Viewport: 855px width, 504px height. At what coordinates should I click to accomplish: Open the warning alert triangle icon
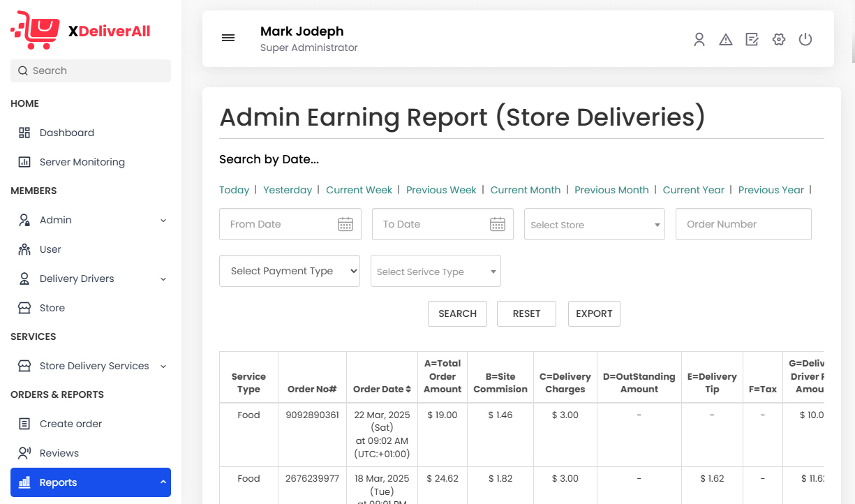pyautogui.click(x=726, y=40)
